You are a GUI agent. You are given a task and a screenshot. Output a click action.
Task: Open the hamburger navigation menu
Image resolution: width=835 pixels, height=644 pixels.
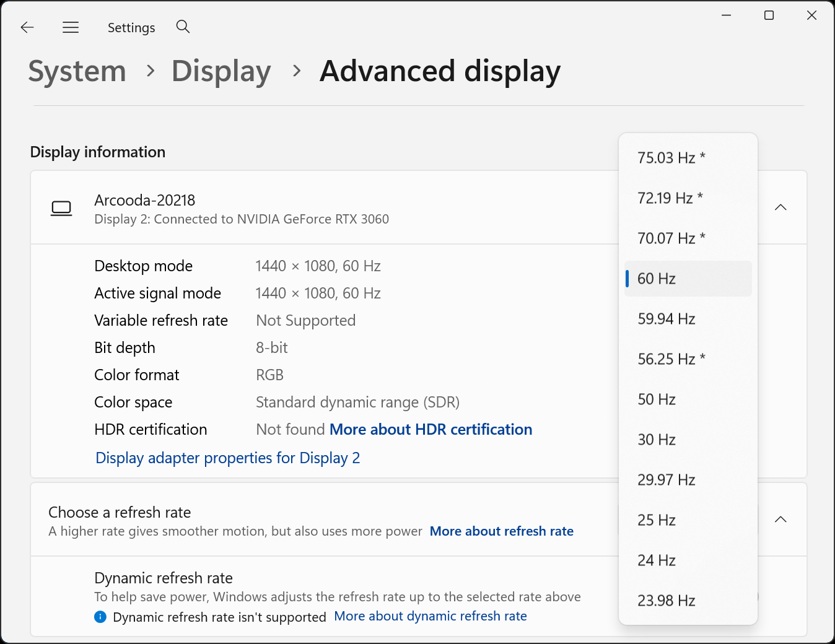[x=71, y=27]
